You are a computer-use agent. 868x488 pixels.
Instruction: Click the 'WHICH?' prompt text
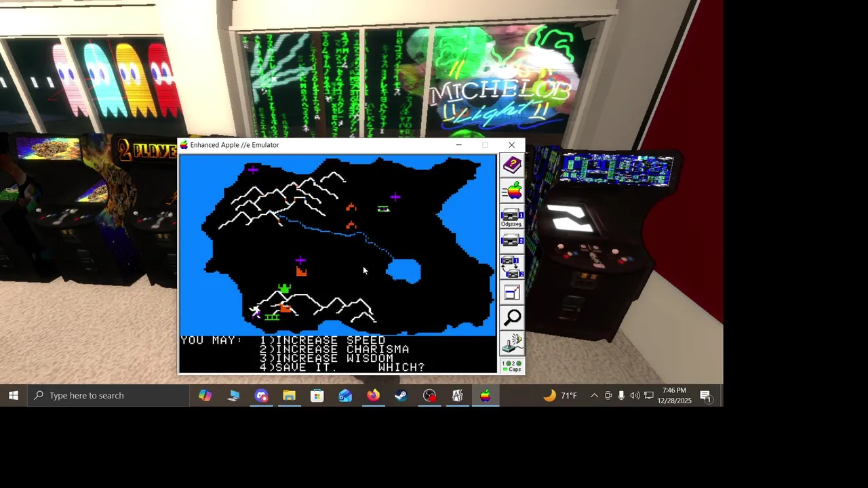pos(401,367)
